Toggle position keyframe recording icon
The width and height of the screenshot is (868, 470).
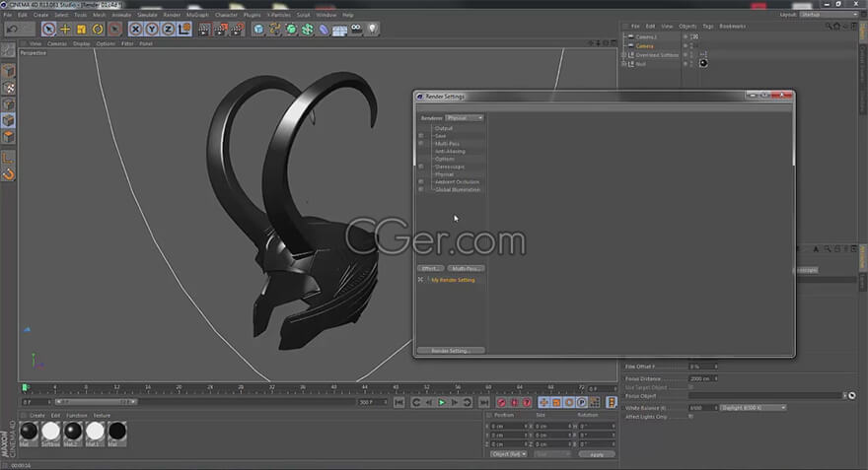pos(544,403)
